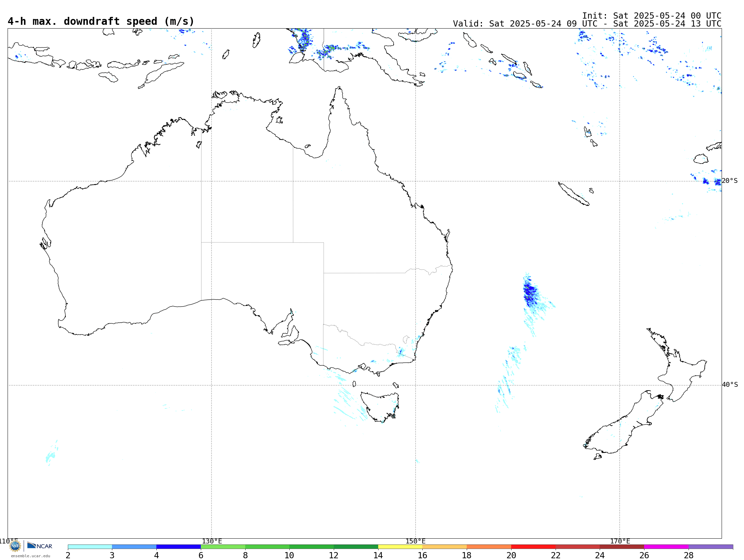Click the colorbar tick label 26
The height and width of the screenshot is (560, 744).
tap(644, 555)
